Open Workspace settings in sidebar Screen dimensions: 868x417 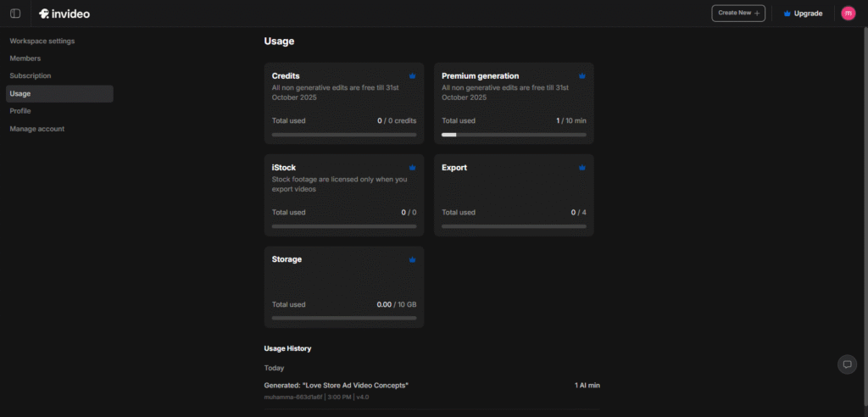pyautogui.click(x=42, y=41)
